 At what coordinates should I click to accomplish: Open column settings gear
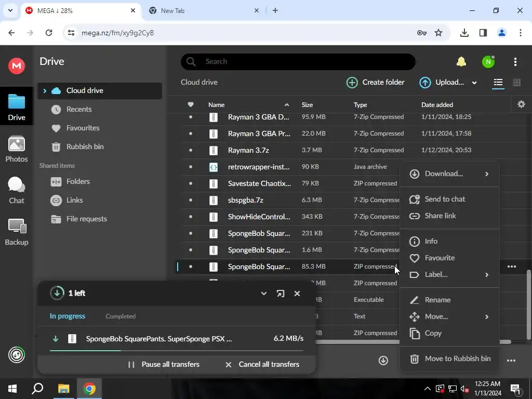(522, 104)
